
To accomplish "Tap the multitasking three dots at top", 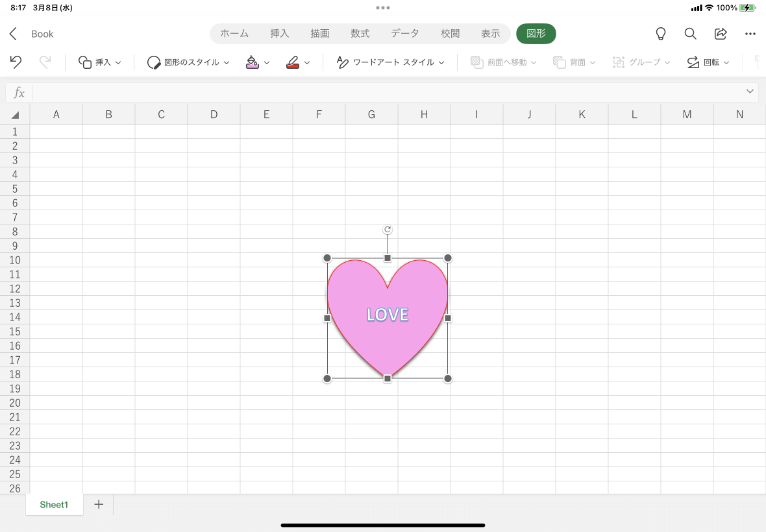I will 383,8.
